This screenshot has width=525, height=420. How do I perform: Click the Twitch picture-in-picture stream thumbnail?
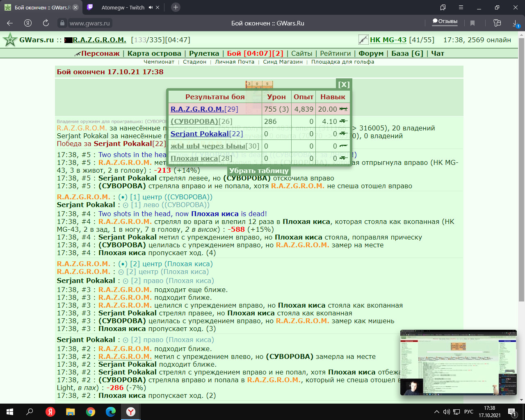pos(459,363)
